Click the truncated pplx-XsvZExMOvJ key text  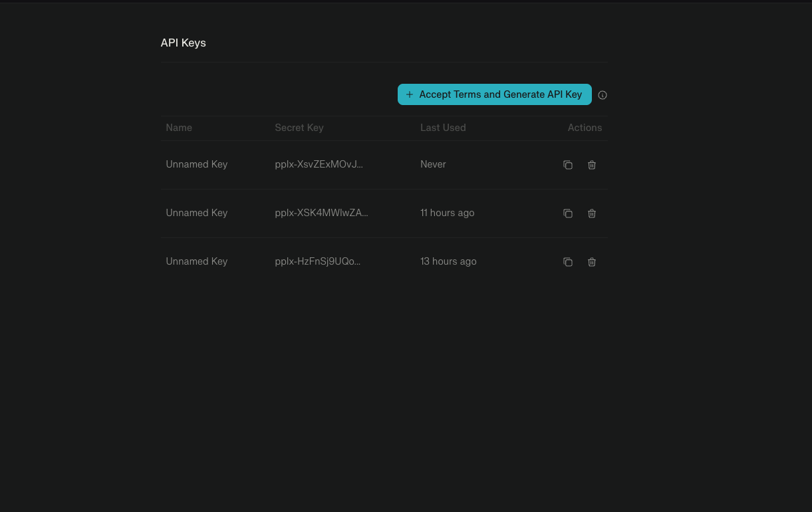pos(319,164)
